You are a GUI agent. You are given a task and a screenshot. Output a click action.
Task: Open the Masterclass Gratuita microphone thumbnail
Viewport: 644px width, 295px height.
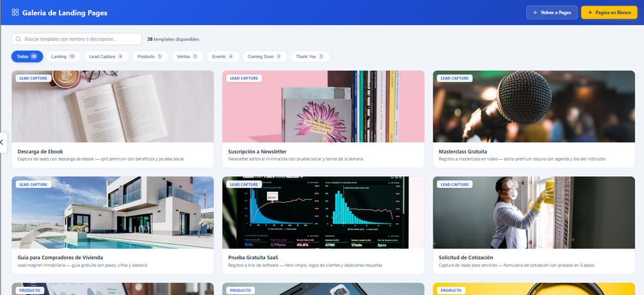[x=534, y=106]
